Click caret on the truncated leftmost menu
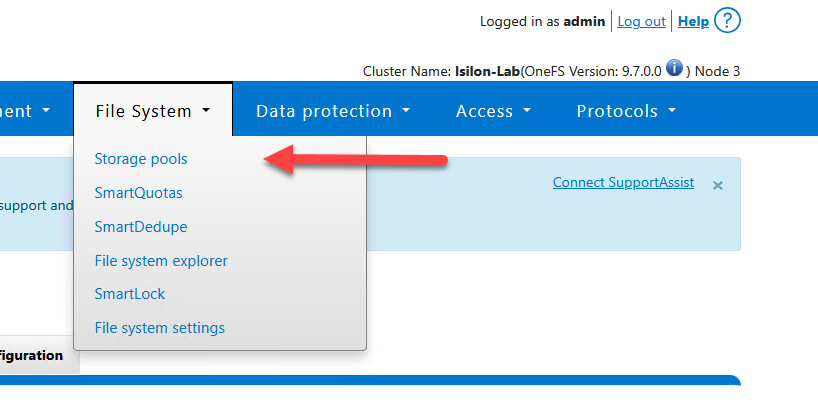This screenshot has width=818, height=403. tap(47, 111)
